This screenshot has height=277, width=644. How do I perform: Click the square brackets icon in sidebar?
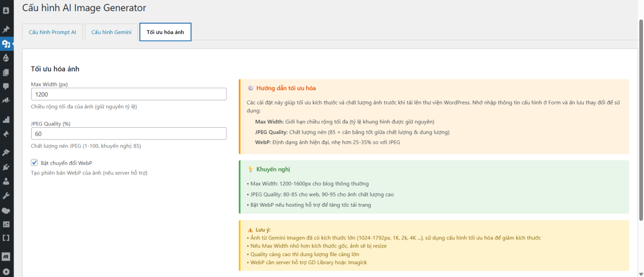pos(6,238)
